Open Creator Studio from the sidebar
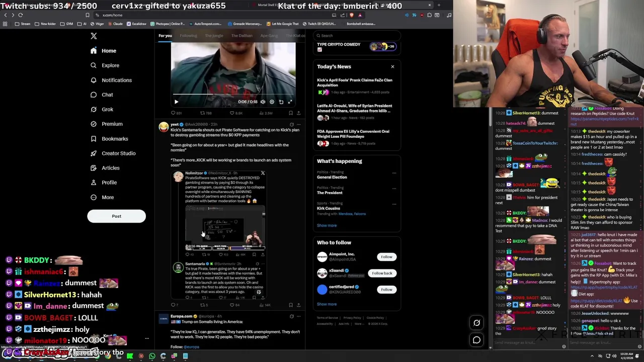 coord(113,153)
